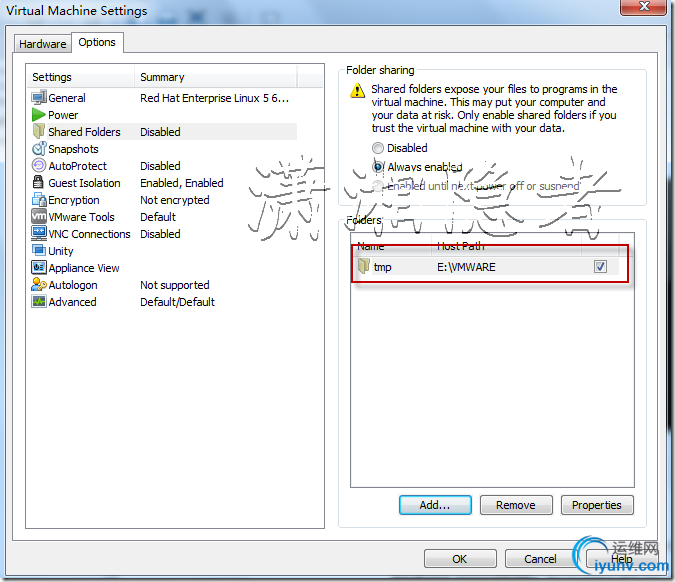Open VNC Connections monitor icon
The width and height of the screenshot is (675, 582).
39,233
